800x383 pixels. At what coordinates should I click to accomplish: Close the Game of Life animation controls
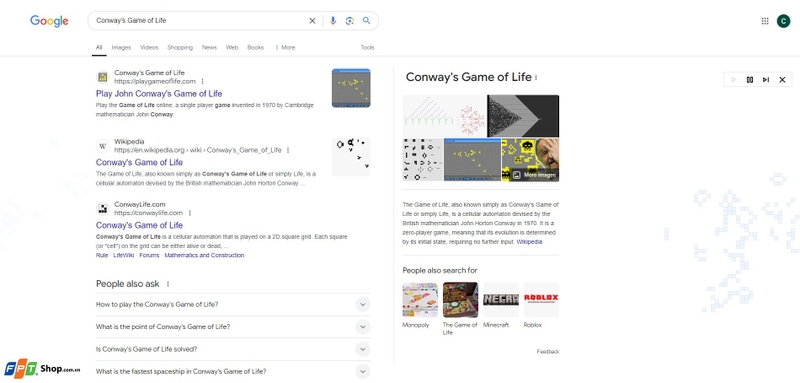click(782, 80)
